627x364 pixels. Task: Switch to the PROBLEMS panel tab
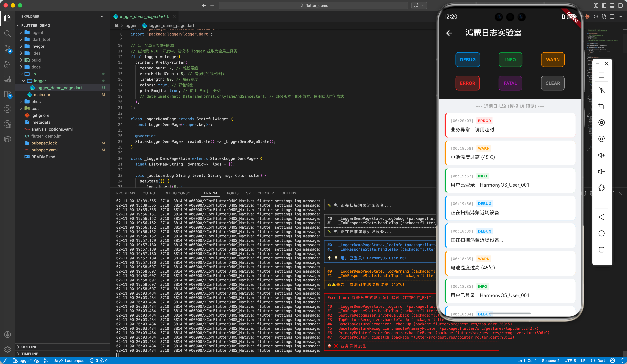click(x=125, y=193)
